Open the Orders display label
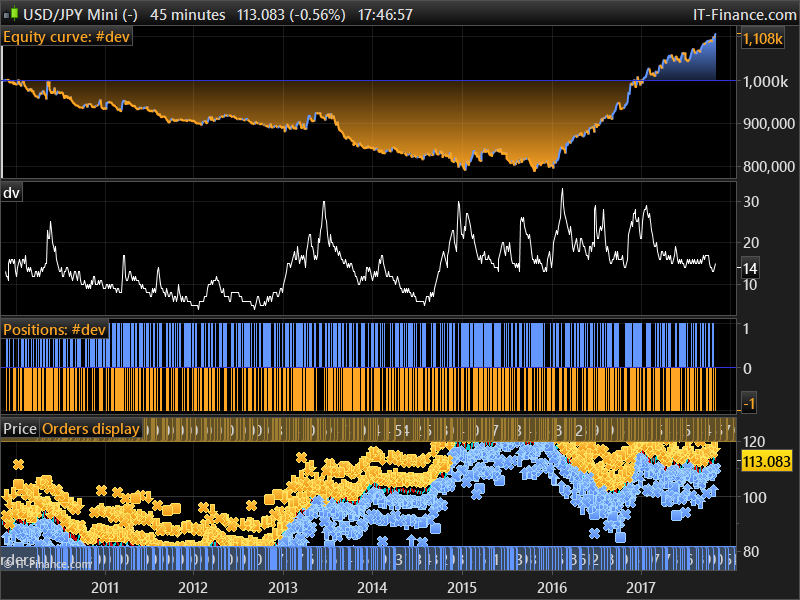The width and height of the screenshot is (800, 600). coord(90,429)
